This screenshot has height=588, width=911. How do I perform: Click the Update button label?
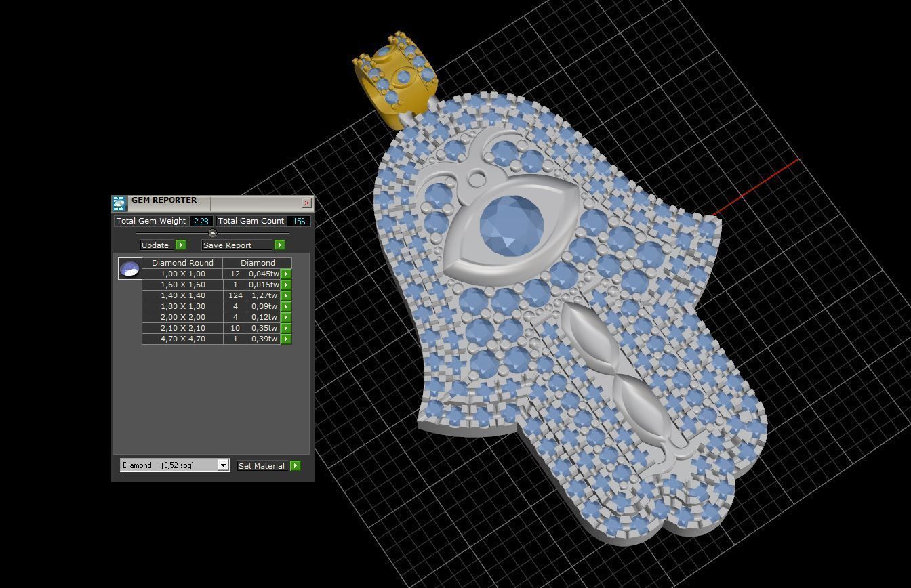[155, 245]
